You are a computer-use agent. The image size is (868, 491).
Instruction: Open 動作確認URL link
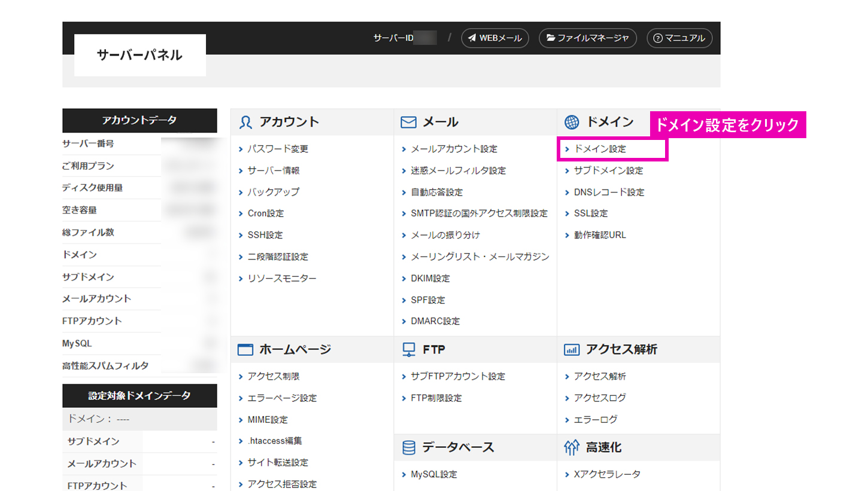[x=600, y=235]
